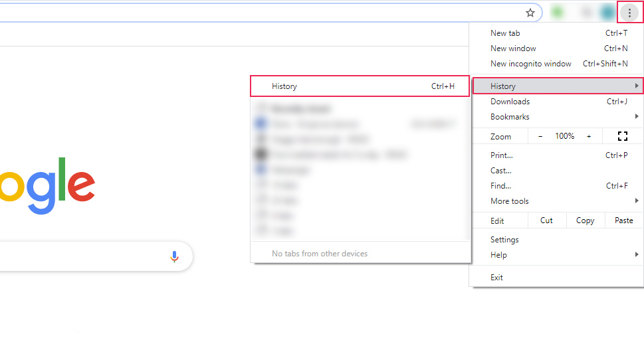This screenshot has width=644, height=344.
Task: Click the Cut button
Action: pos(546,220)
